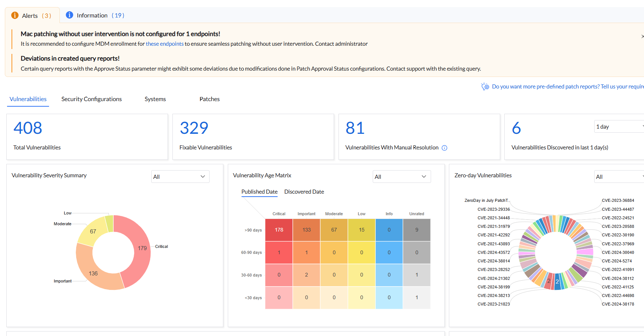Follow the 'these endpoints' link
Screen dimensions: 644x336
[x=165, y=44]
